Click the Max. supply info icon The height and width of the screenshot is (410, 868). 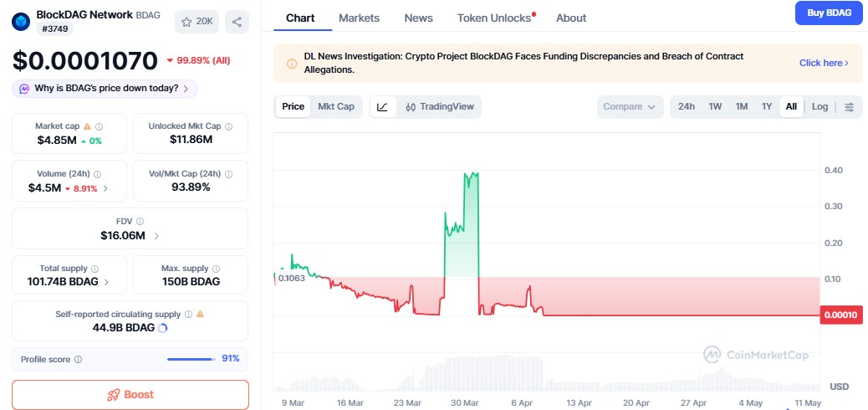(216, 269)
